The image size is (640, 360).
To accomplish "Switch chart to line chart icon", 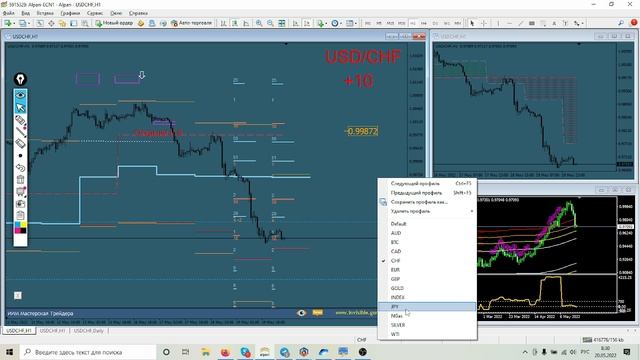I will (246, 23).
